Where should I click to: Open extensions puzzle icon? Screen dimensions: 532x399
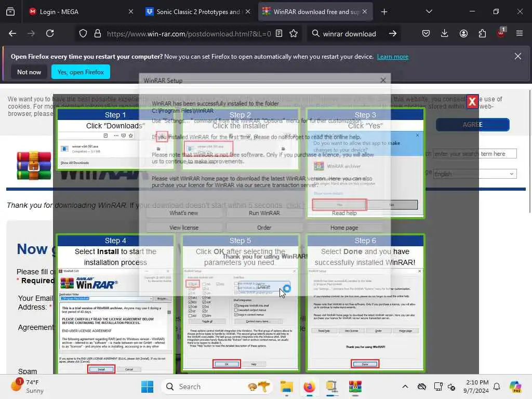tap(482, 34)
